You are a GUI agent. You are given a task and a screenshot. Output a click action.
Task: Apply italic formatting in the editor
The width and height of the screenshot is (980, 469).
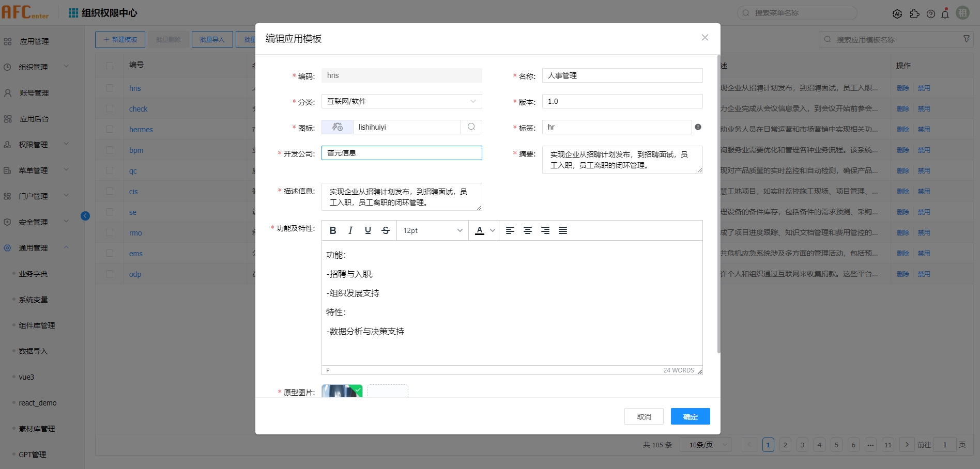click(350, 230)
